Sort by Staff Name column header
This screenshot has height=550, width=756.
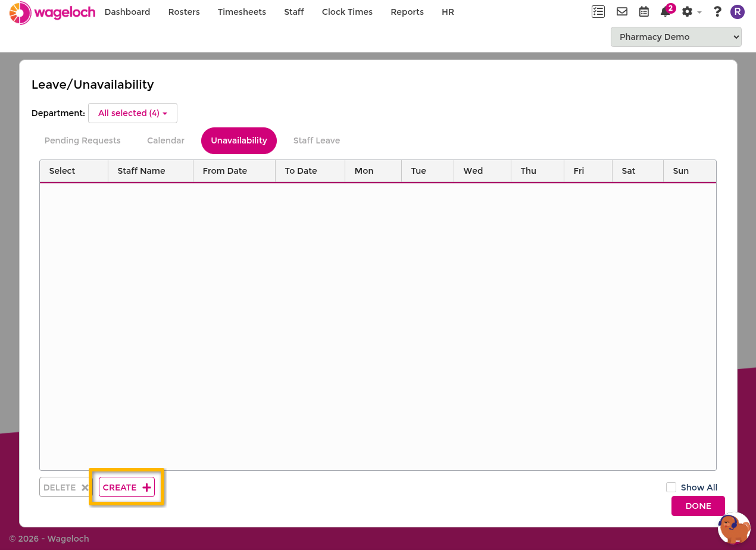coord(151,171)
